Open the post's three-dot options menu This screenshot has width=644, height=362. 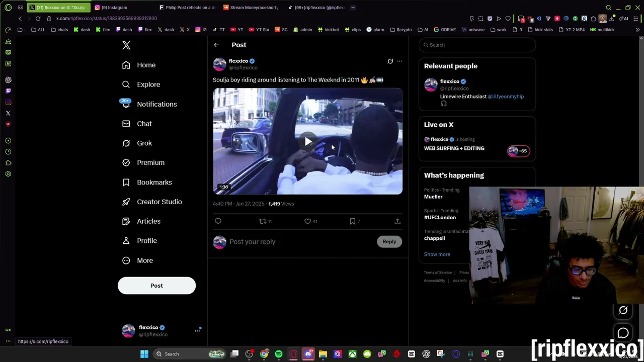[399, 61]
